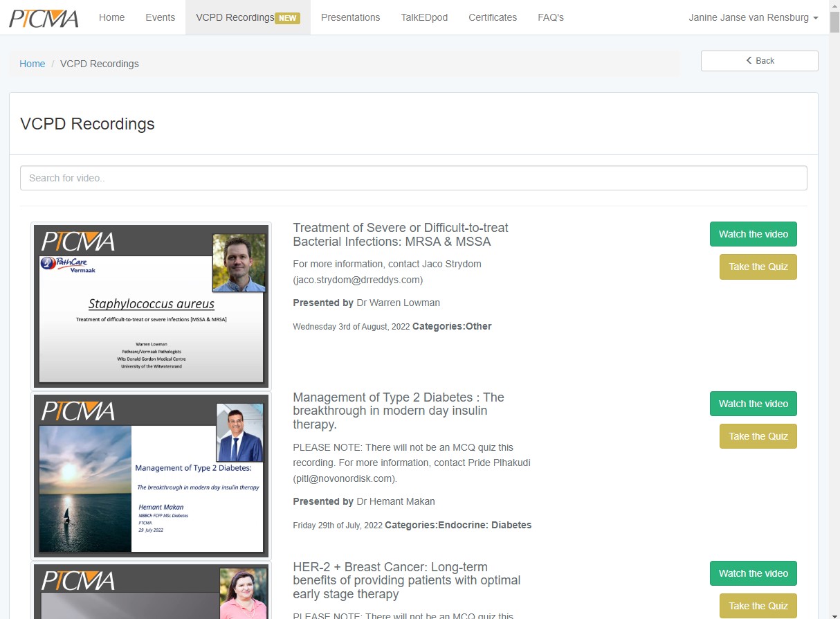This screenshot has width=840, height=619.
Task: Take the Quiz for MRSA & MSSA recording
Action: (x=758, y=267)
